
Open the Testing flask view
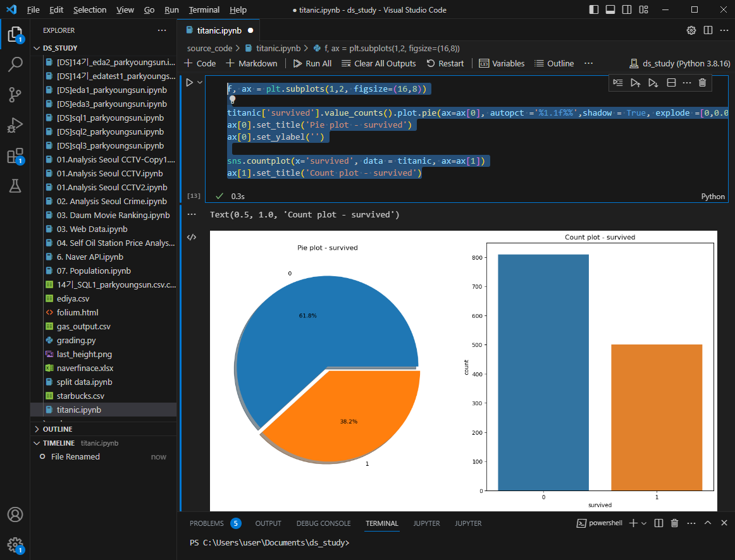pyautogui.click(x=15, y=186)
